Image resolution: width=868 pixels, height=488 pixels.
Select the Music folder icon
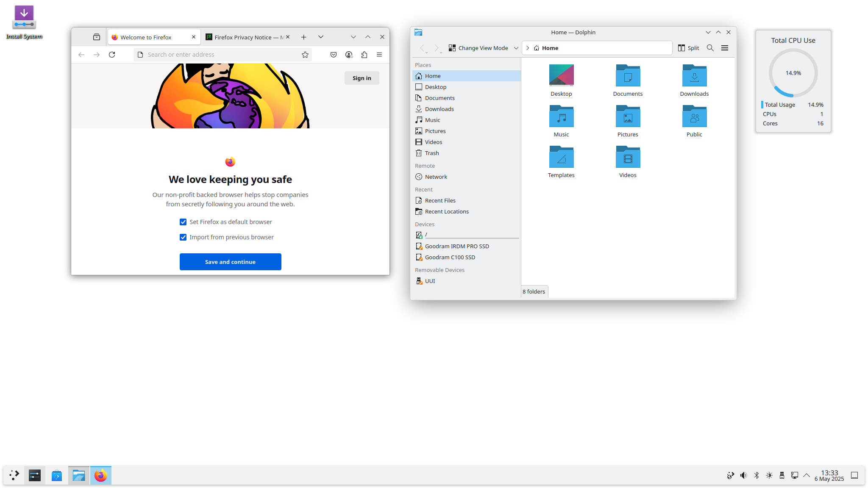(x=561, y=116)
